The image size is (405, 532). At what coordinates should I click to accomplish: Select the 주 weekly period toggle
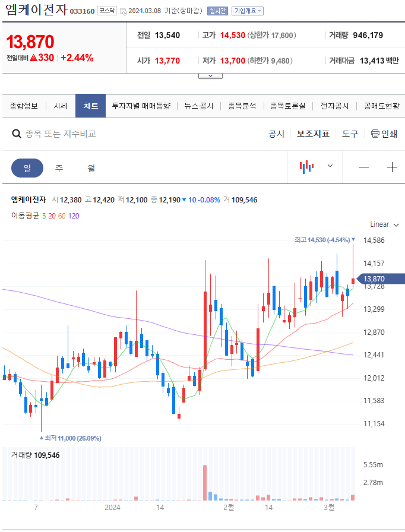[x=59, y=168]
